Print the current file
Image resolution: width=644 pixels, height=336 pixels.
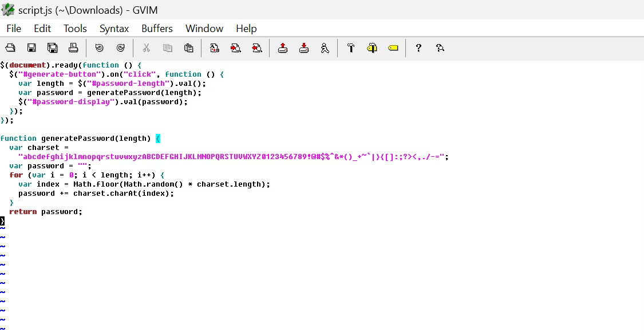coord(73,48)
